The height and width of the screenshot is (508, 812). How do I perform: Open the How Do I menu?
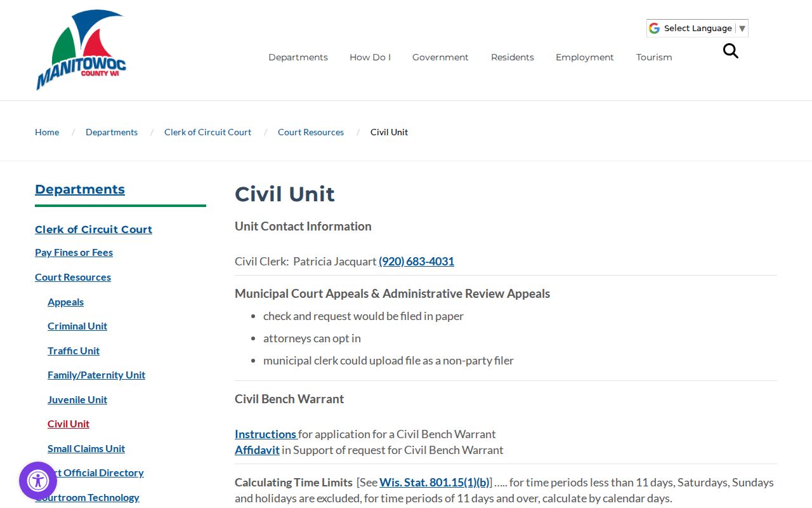[x=370, y=57]
